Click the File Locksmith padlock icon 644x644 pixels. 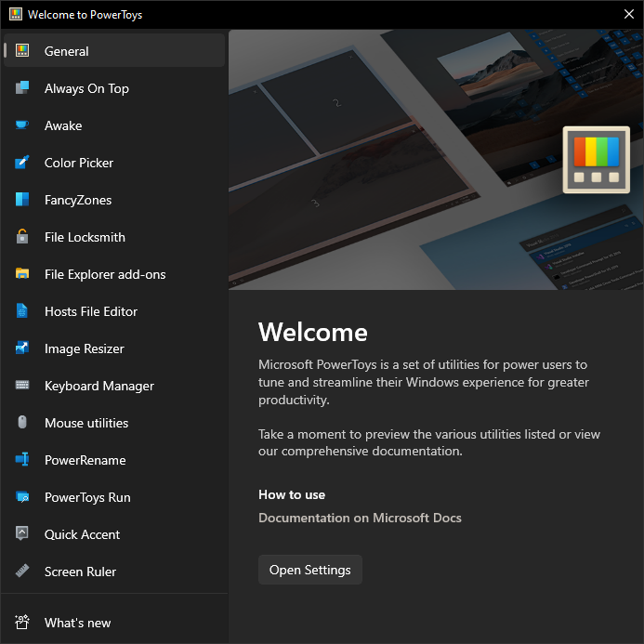coord(22,237)
